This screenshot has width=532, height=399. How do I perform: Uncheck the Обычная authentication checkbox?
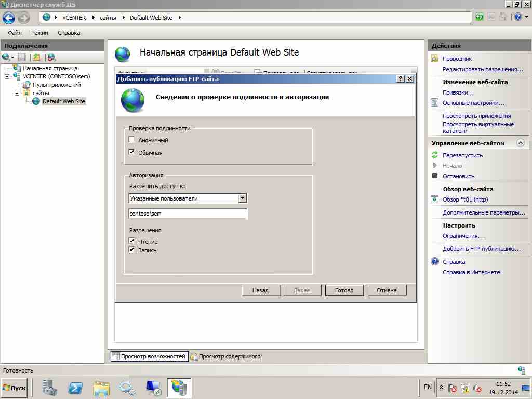[x=131, y=152]
